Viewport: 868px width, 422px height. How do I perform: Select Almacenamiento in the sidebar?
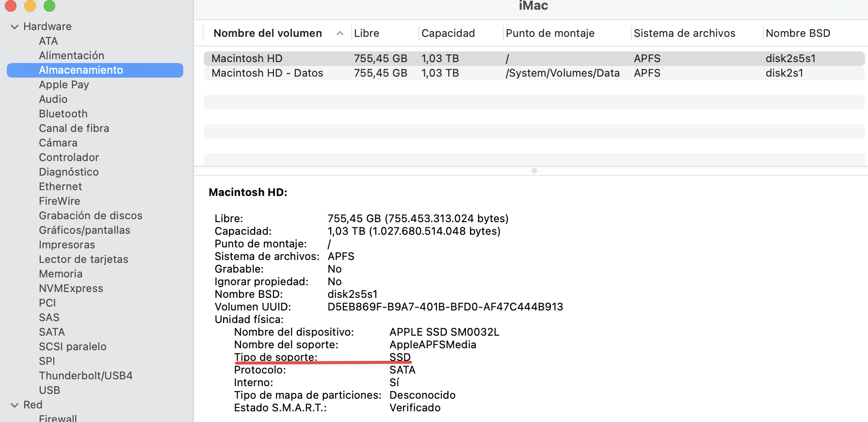click(95, 70)
